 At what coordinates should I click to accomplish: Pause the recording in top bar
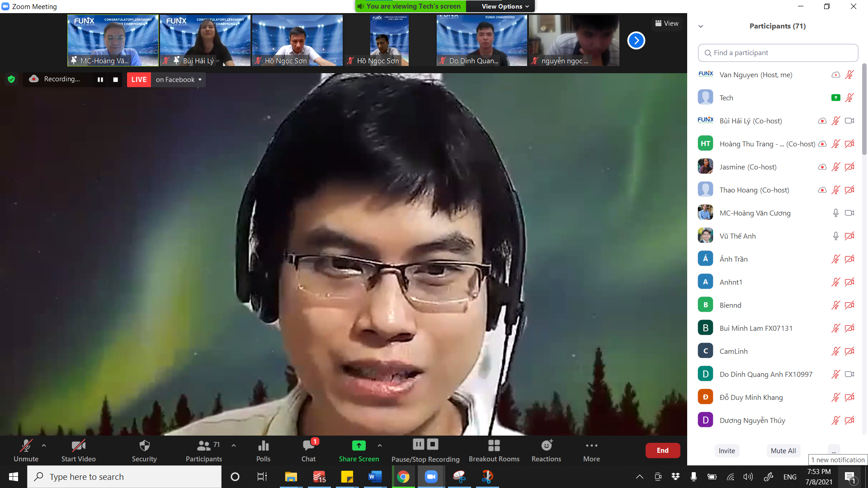[x=100, y=80]
